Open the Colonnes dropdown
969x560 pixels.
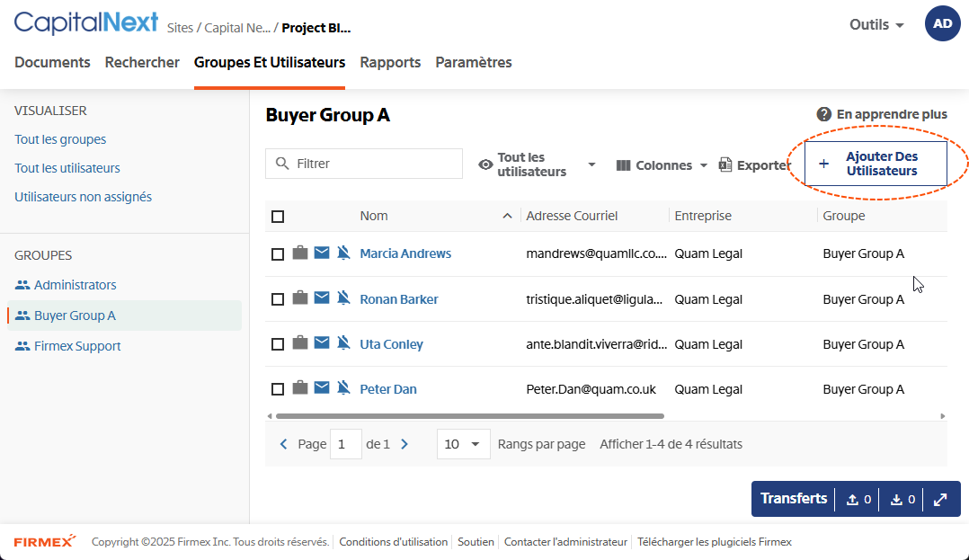pos(662,165)
